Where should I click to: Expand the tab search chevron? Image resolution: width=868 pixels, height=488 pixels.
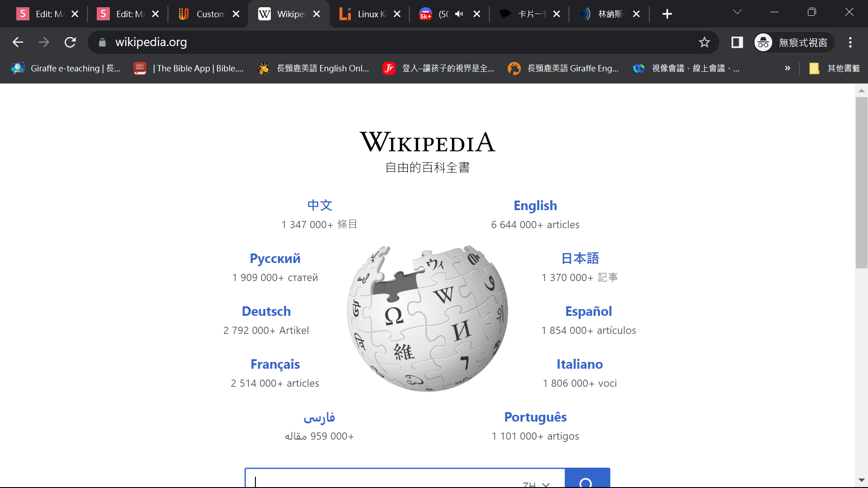[x=737, y=12]
